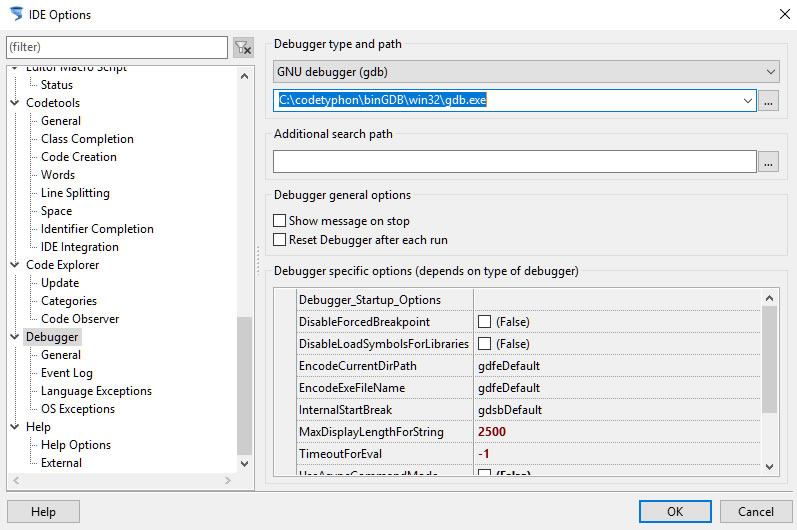Open External help options

click(61, 463)
